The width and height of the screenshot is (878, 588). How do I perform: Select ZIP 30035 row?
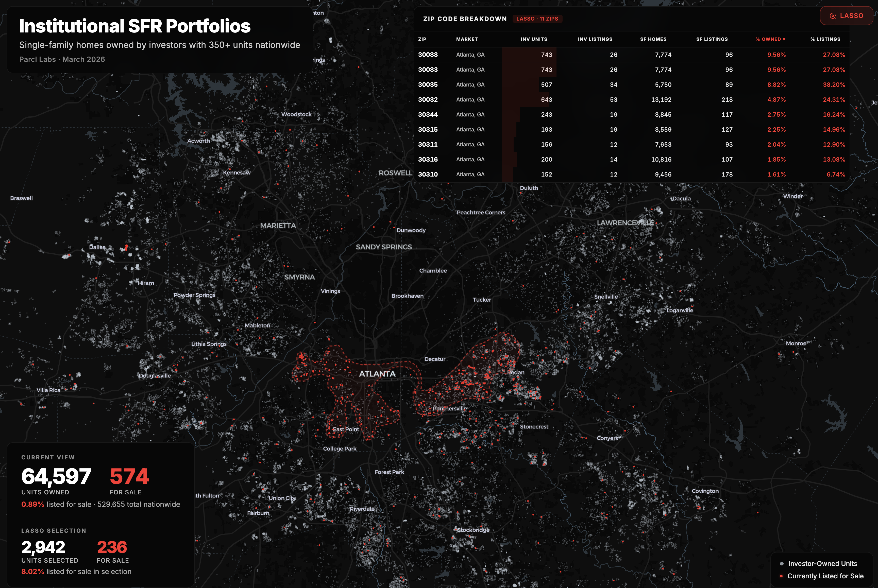632,85
